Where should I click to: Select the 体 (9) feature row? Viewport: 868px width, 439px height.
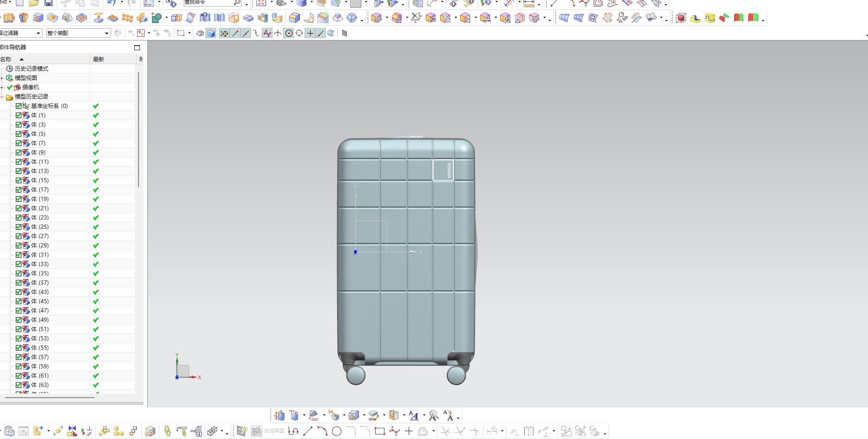click(x=67, y=153)
